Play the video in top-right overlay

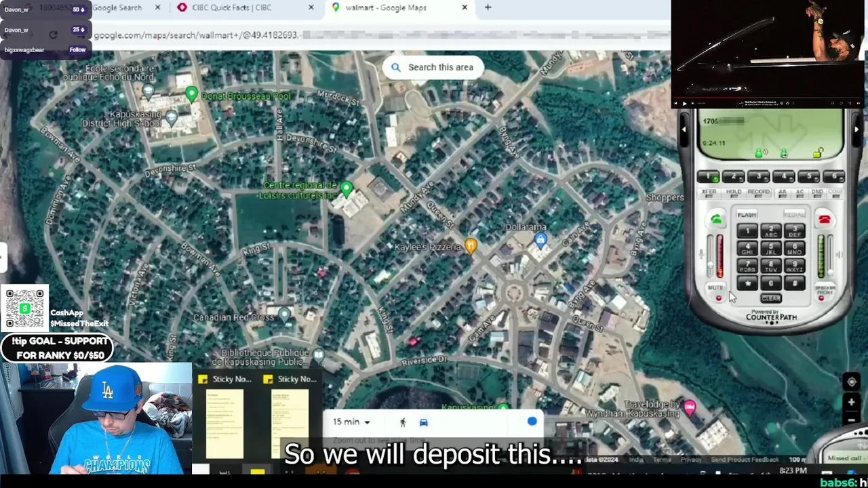pyautogui.click(x=684, y=104)
